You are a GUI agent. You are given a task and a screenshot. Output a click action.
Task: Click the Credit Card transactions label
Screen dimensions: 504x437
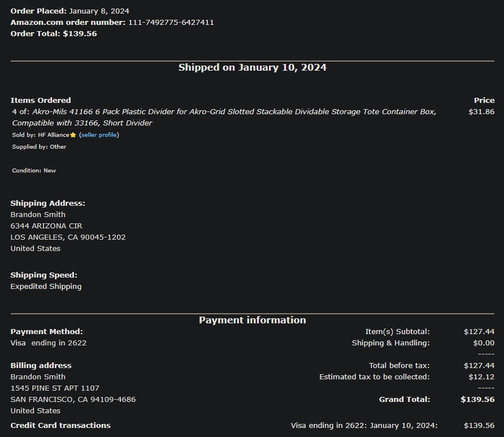pos(60,426)
